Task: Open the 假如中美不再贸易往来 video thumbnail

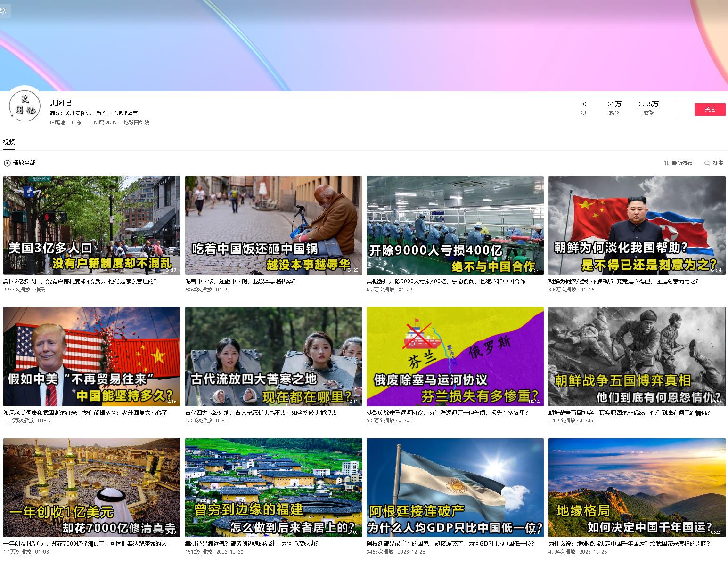Action: [92, 356]
